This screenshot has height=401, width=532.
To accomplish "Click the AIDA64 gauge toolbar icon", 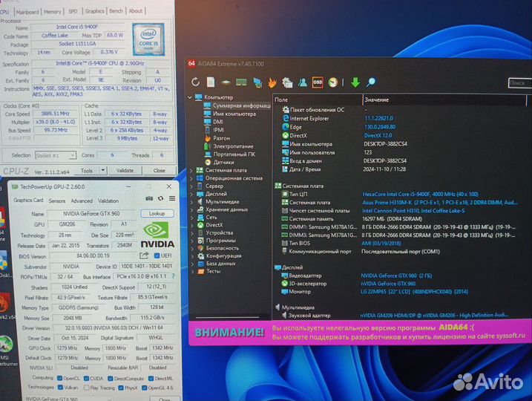I will (x=333, y=82).
